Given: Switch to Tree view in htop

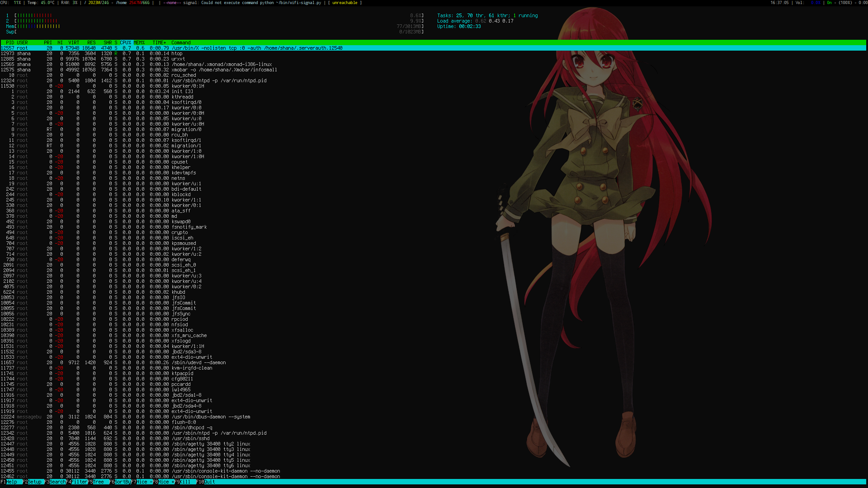Looking at the screenshot, I should 98,482.
